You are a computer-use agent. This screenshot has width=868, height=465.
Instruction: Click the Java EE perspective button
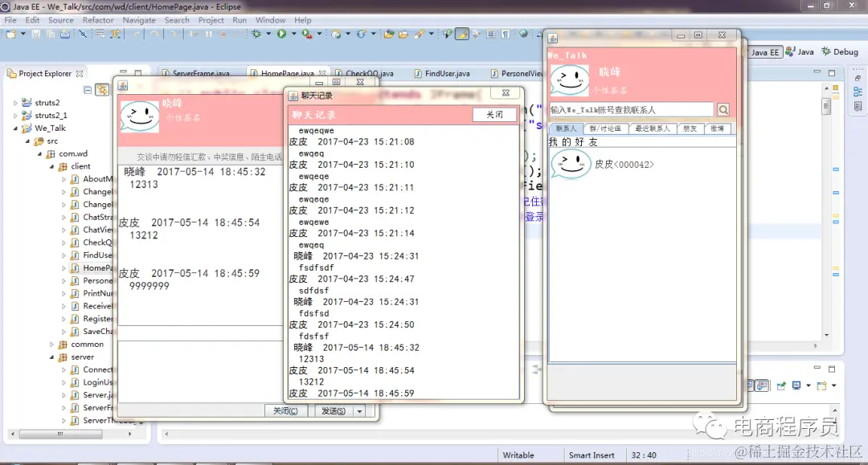tap(766, 52)
